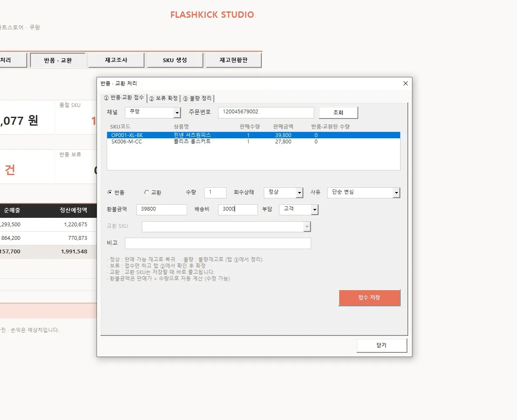Click the SKU 생성 button
This screenshot has height=420, width=517.
click(175, 60)
